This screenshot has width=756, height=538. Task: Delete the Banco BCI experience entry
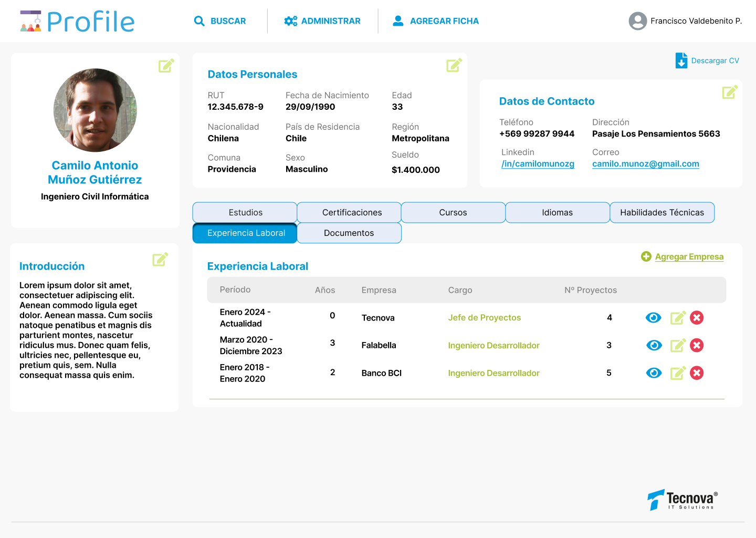697,373
